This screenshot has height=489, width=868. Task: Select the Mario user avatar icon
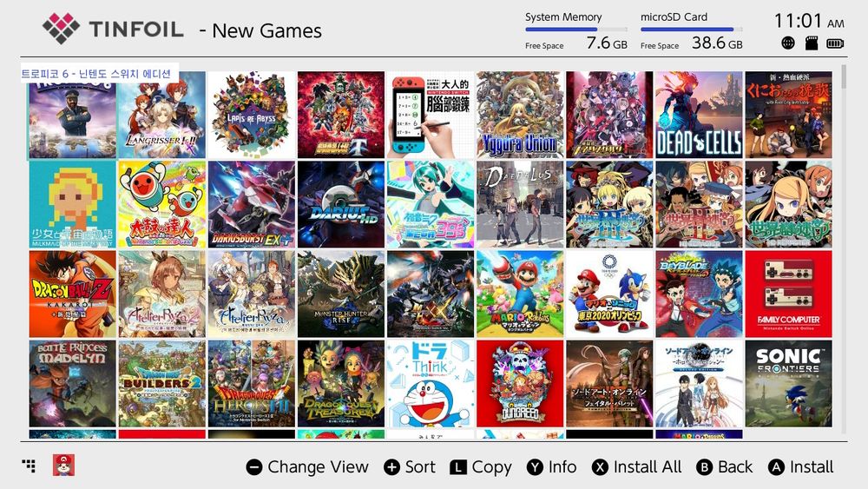(x=63, y=466)
